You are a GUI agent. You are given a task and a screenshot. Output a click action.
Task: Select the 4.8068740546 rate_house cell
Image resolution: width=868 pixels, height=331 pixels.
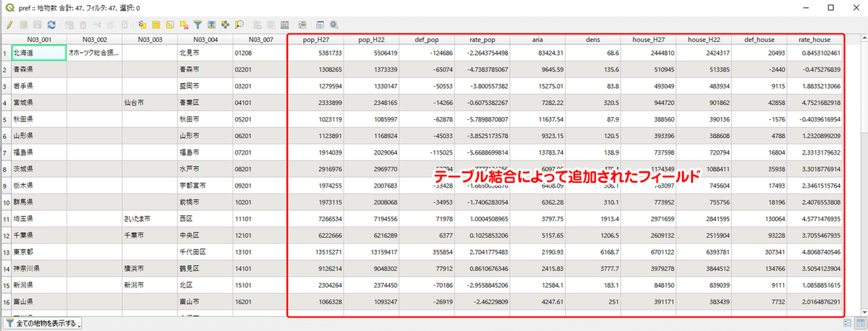[815, 251]
